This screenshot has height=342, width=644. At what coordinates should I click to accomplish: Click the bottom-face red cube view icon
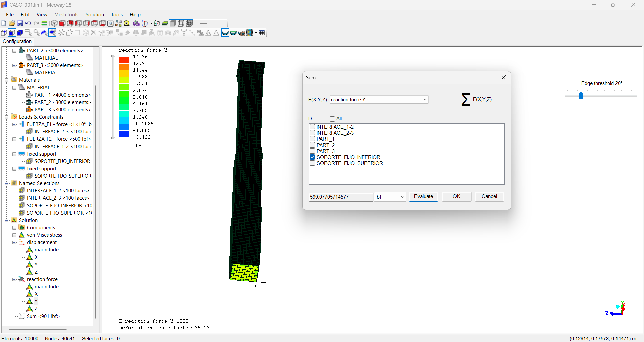pos(103,23)
